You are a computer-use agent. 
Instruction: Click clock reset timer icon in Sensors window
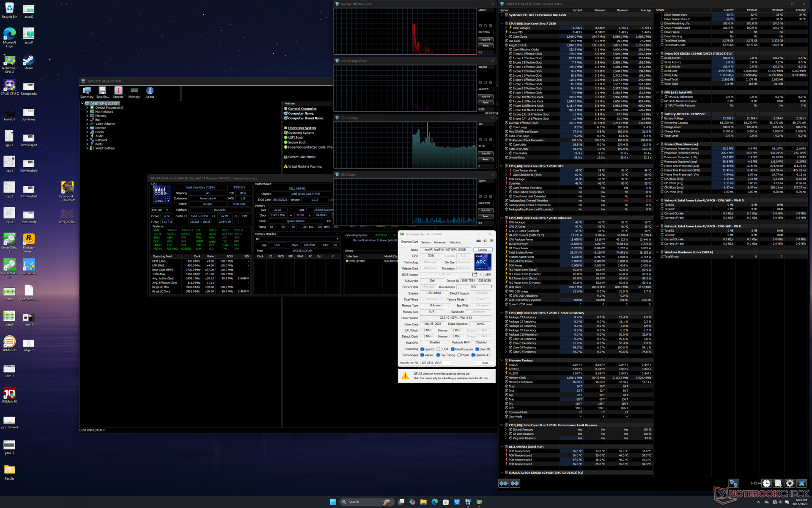pyautogui.click(x=766, y=483)
